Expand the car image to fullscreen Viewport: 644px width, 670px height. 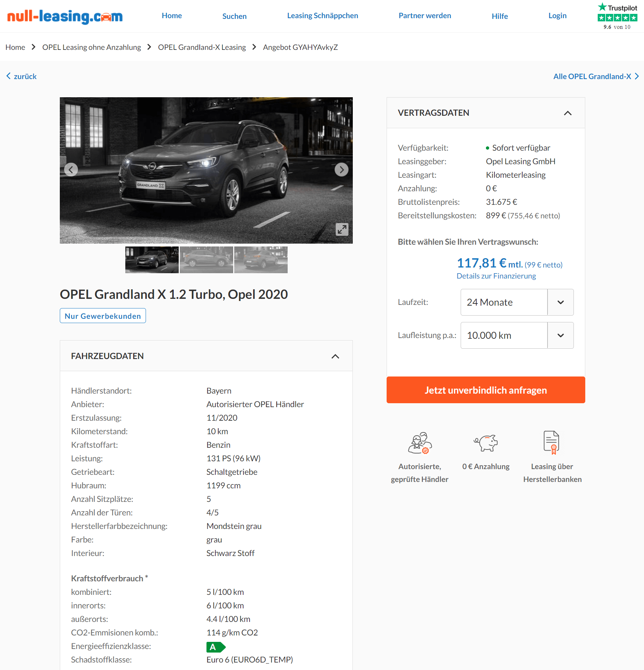tap(342, 229)
